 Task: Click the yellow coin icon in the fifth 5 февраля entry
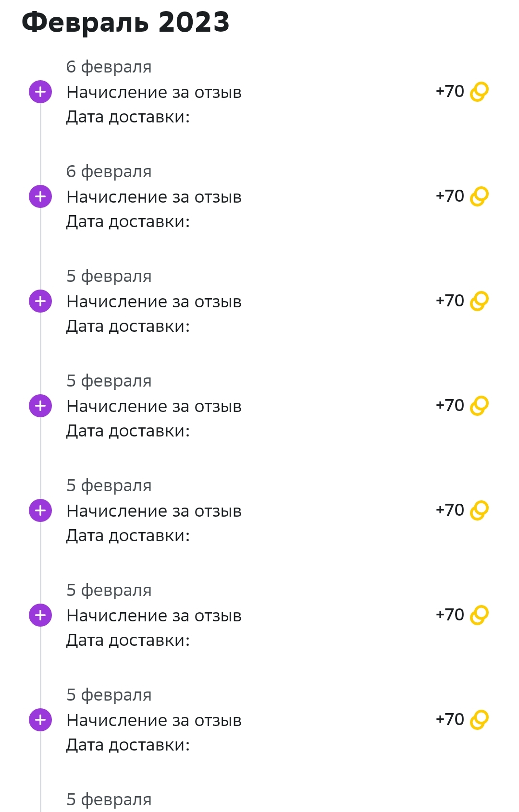point(479,720)
